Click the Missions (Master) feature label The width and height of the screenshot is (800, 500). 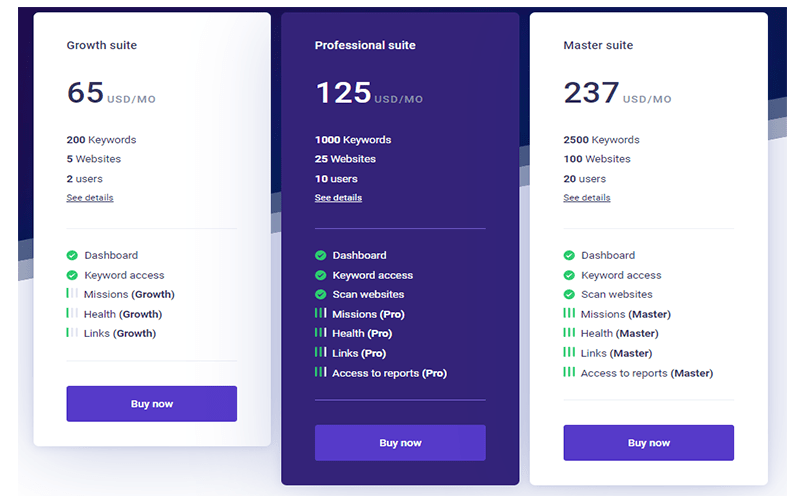[x=626, y=314]
